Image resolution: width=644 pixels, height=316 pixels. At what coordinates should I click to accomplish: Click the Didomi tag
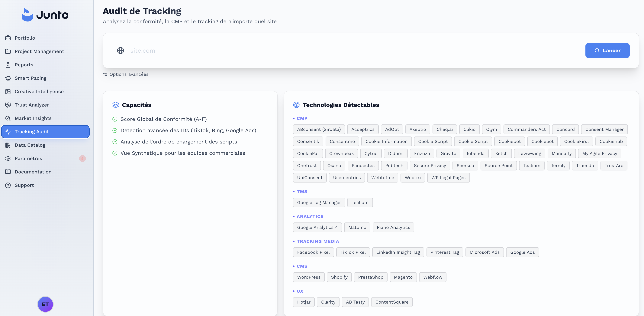coord(395,153)
